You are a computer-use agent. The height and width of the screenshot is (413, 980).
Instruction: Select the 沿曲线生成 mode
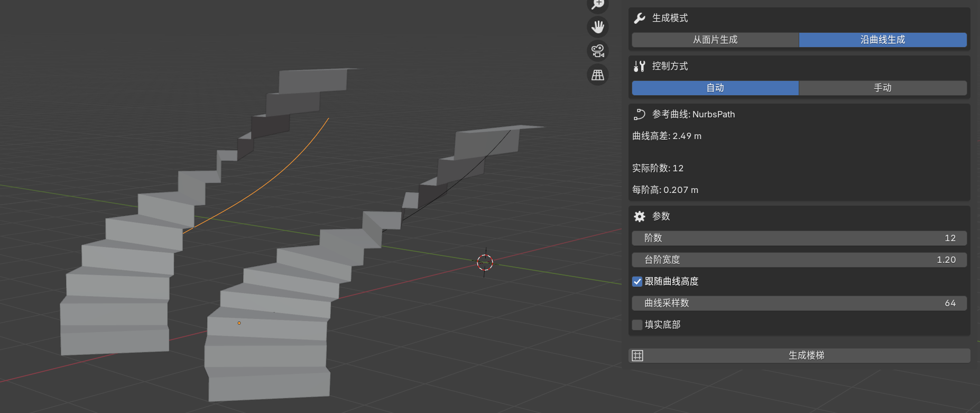[x=883, y=40]
